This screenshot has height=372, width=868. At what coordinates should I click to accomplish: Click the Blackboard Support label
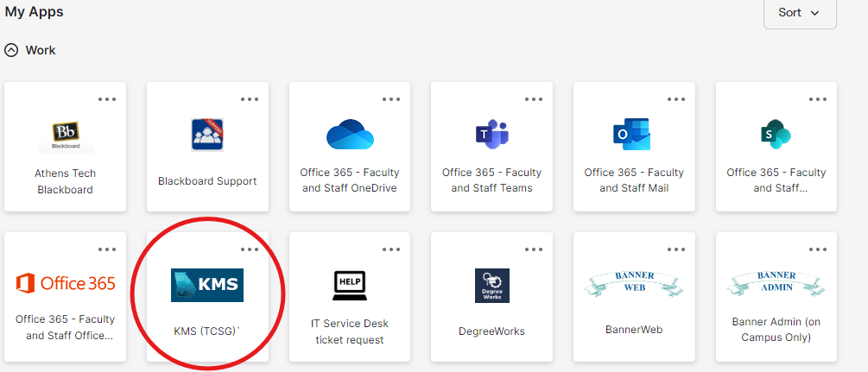pyautogui.click(x=207, y=181)
